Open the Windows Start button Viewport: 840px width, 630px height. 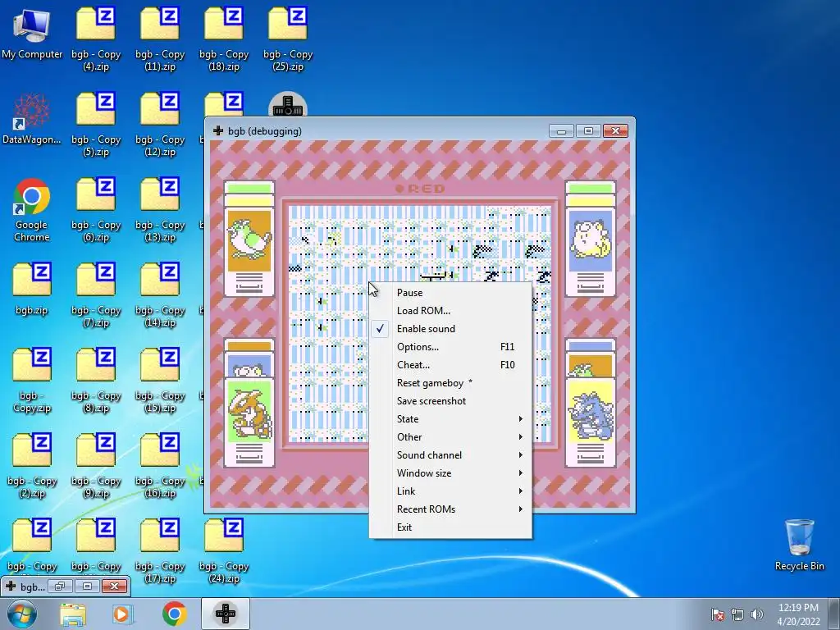coord(21,614)
